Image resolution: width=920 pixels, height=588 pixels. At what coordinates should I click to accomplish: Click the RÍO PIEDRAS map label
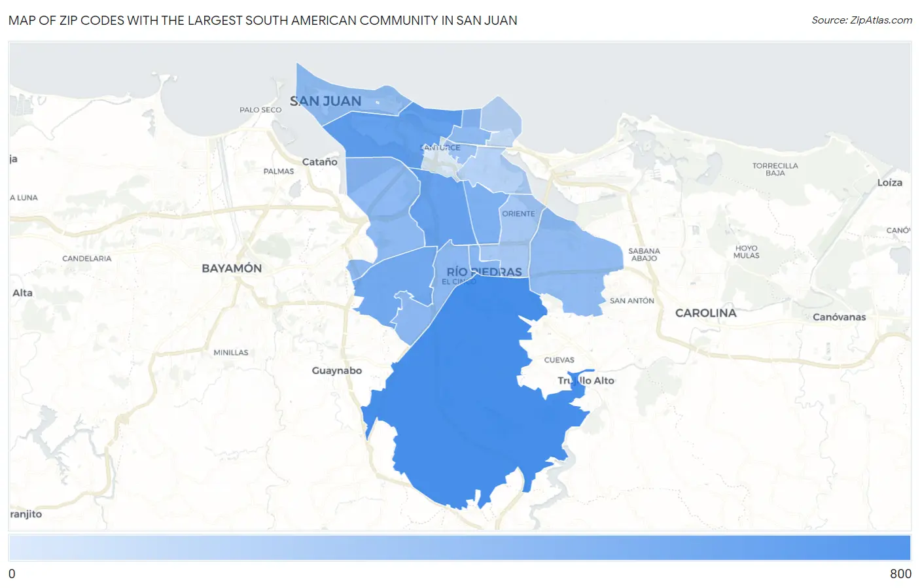(484, 271)
